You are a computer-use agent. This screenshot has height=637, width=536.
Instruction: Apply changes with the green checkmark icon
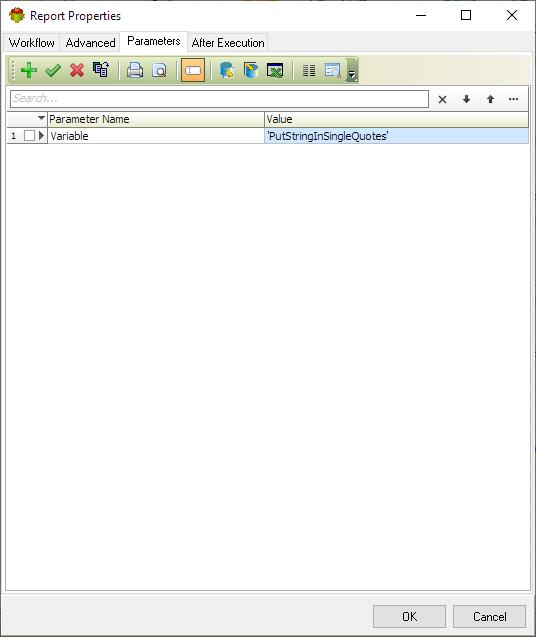(x=53, y=70)
